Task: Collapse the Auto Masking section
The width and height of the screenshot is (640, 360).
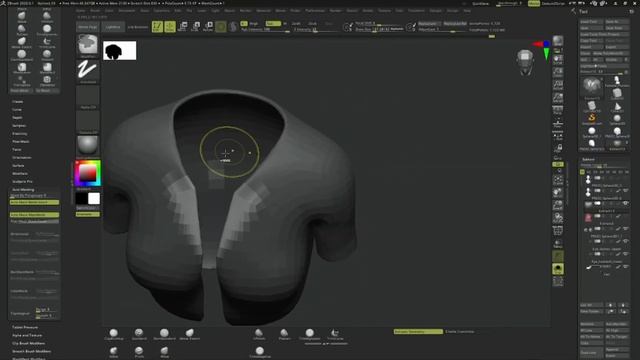Action: pyautogui.click(x=23, y=190)
